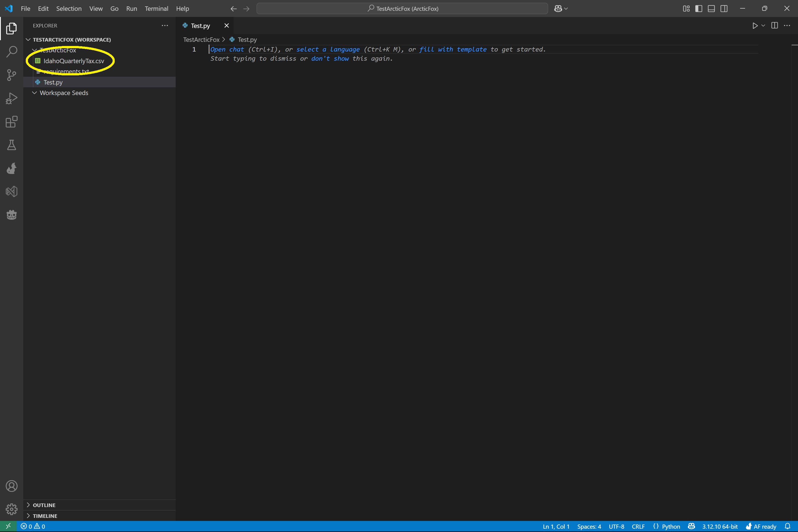Open Copilot chat icon in title bar
Viewport: 798px width, 532px height.
pyautogui.click(x=558, y=9)
